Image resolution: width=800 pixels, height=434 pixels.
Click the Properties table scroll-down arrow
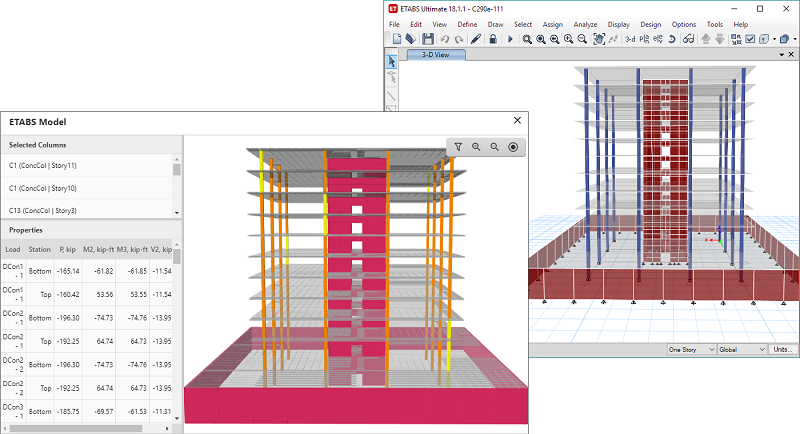(177, 419)
